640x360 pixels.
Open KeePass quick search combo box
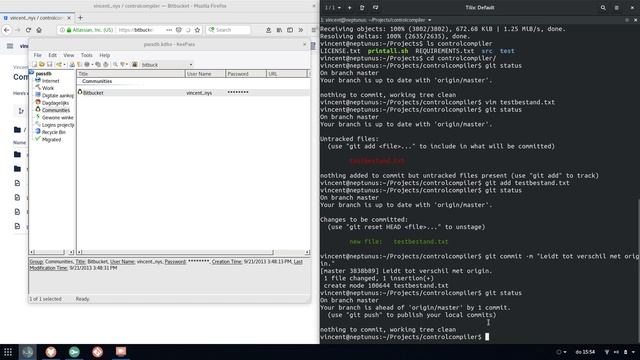(x=167, y=64)
